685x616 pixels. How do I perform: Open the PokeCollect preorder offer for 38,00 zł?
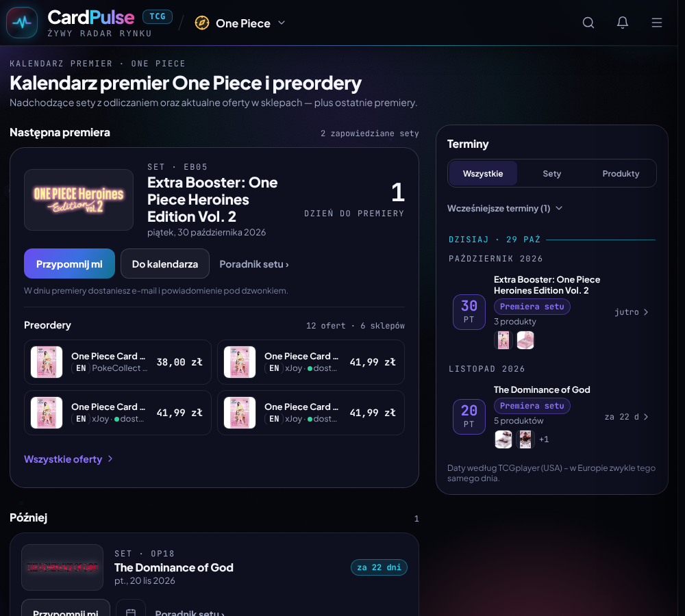click(x=118, y=362)
